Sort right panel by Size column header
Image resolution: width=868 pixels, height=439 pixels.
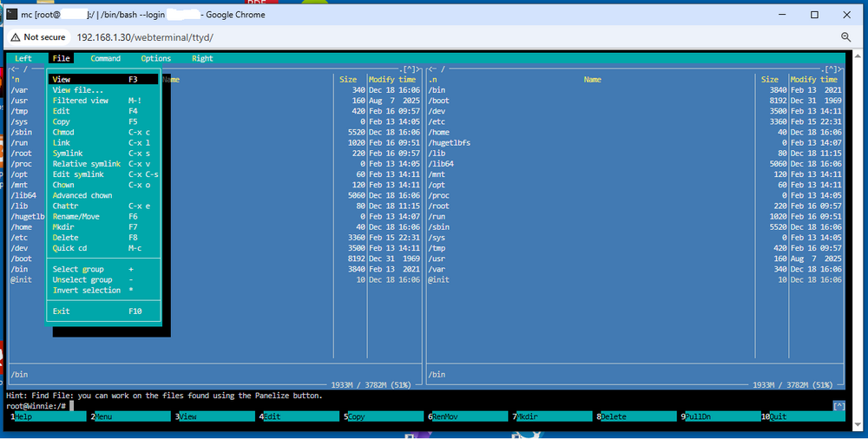coord(769,80)
